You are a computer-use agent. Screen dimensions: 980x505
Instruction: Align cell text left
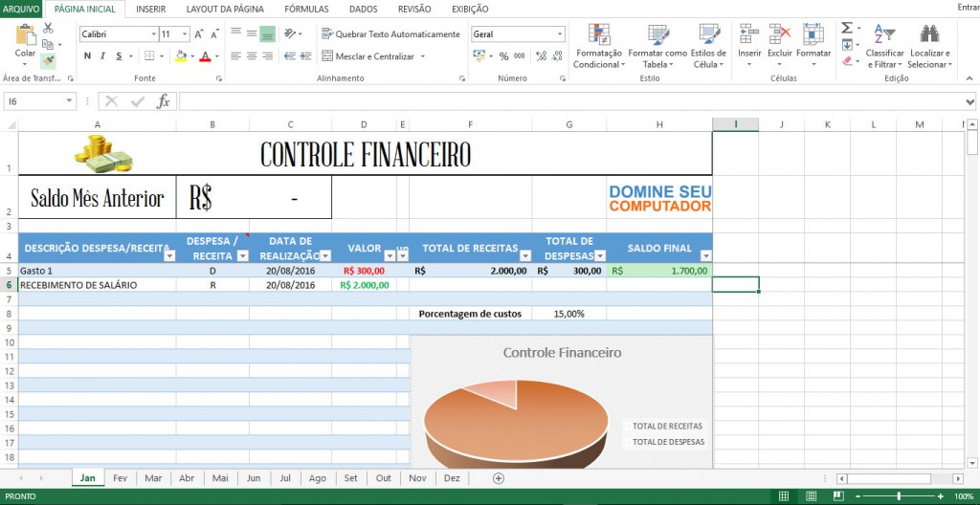(235, 56)
